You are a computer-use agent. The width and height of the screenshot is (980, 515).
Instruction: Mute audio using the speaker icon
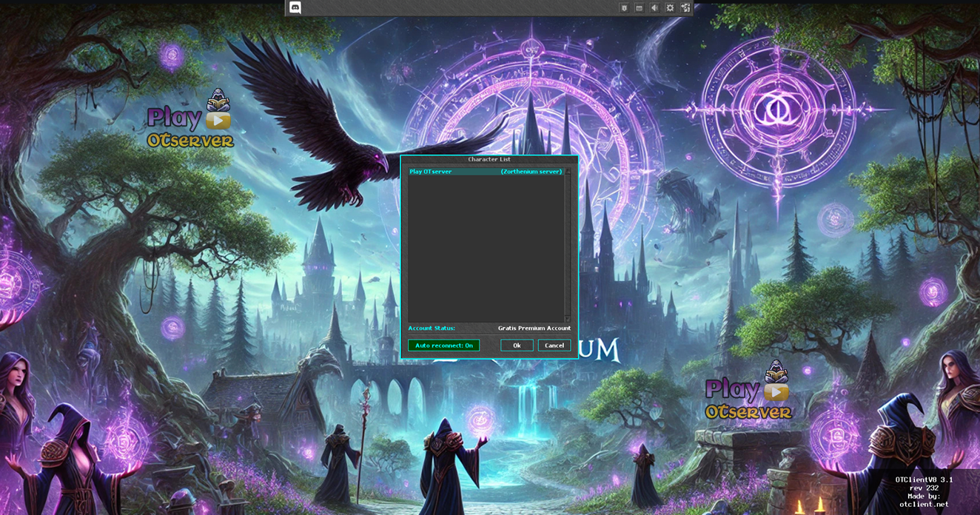pos(654,8)
